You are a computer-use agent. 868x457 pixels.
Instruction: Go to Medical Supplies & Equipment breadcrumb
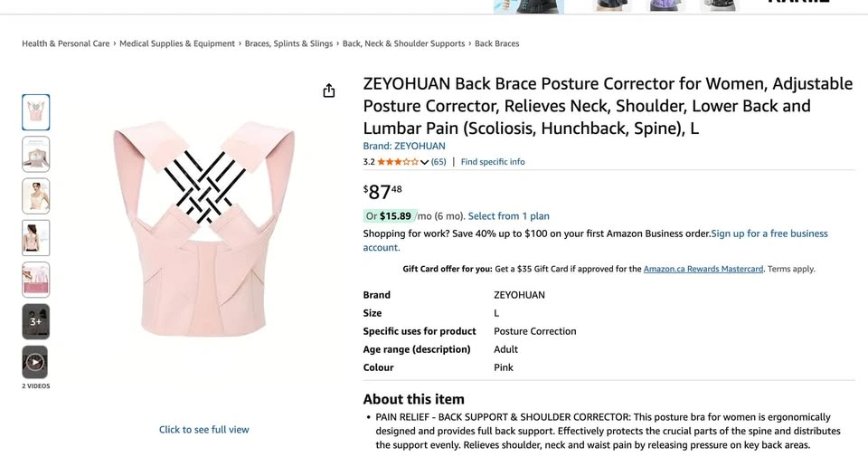coord(177,43)
